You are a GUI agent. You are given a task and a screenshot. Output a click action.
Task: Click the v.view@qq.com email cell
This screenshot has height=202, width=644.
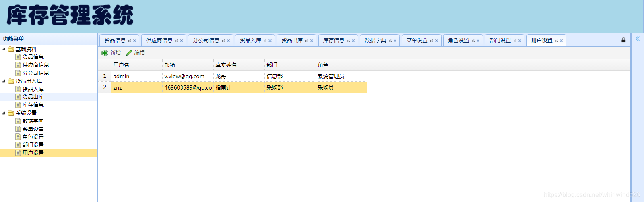[x=188, y=76]
